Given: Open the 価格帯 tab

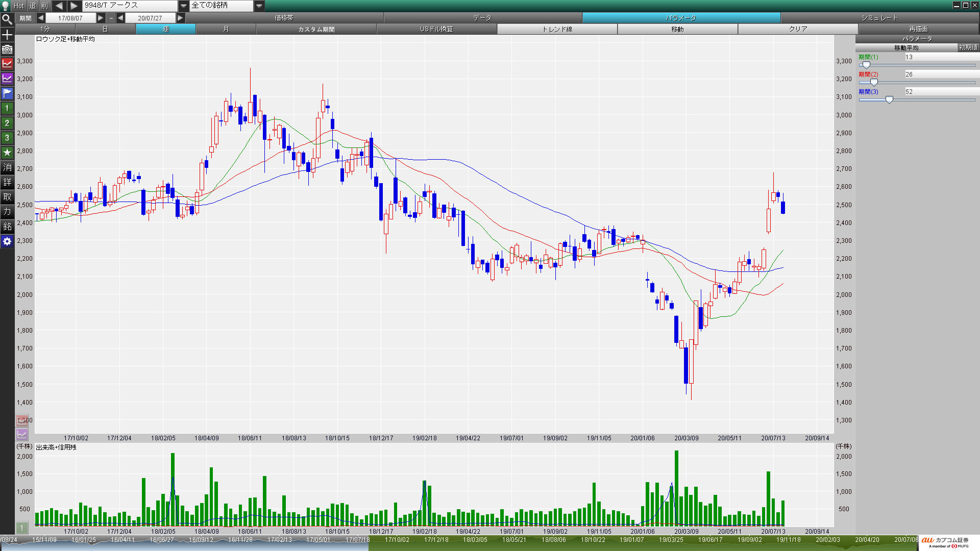Looking at the screenshot, I should 284,18.
